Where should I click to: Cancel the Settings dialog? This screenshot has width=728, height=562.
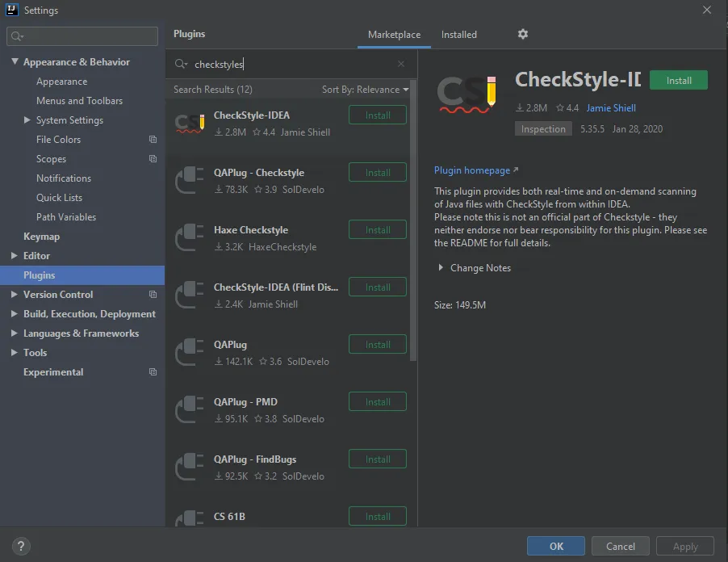[621, 546]
